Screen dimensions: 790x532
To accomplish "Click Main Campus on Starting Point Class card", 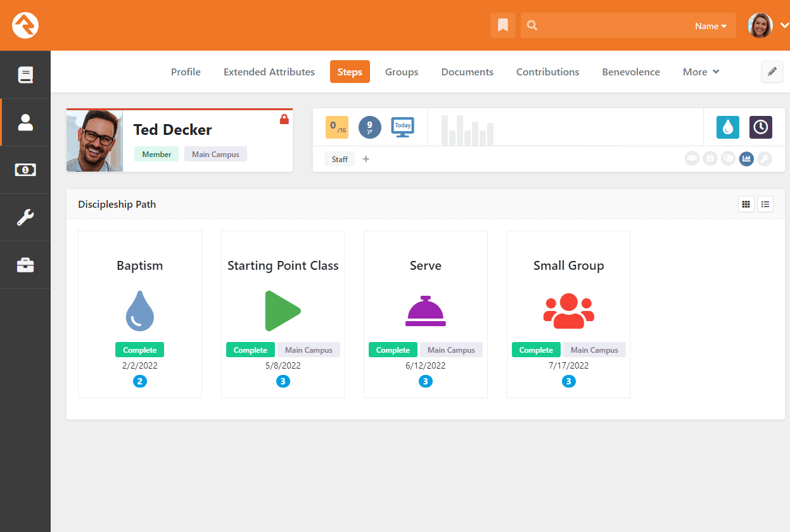I will point(309,350).
